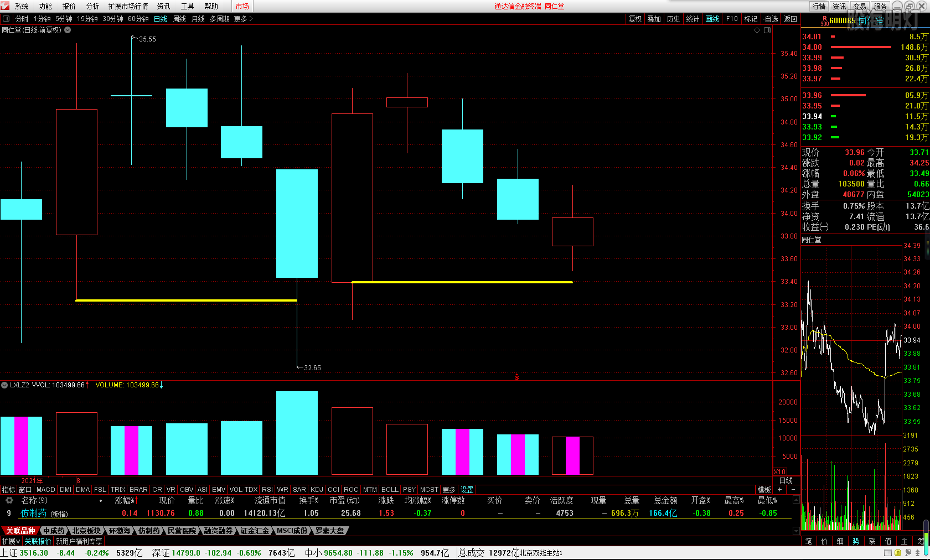Open 新用户福利专享 link
This screenshot has width=930, height=560.
tap(79, 541)
